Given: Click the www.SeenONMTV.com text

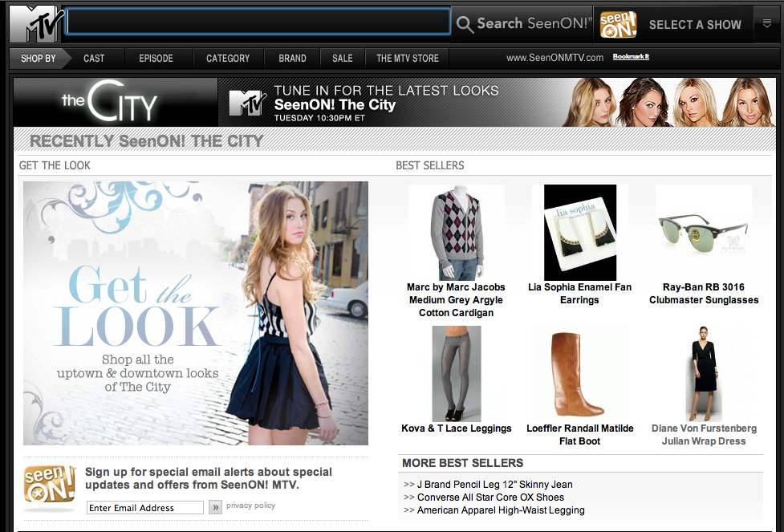Looking at the screenshot, I should pyautogui.click(x=555, y=58).
